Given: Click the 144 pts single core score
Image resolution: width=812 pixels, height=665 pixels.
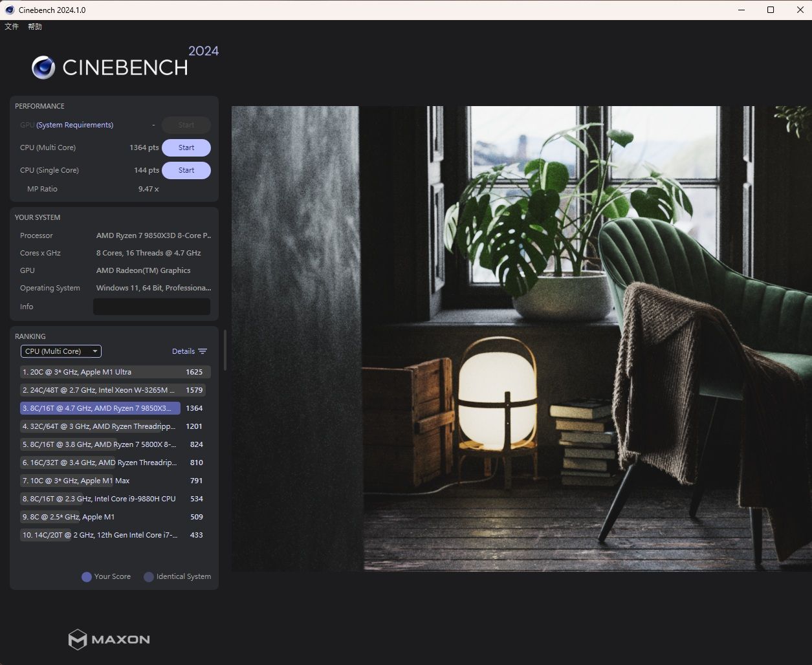Looking at the screenshot, I should point(146,170).
